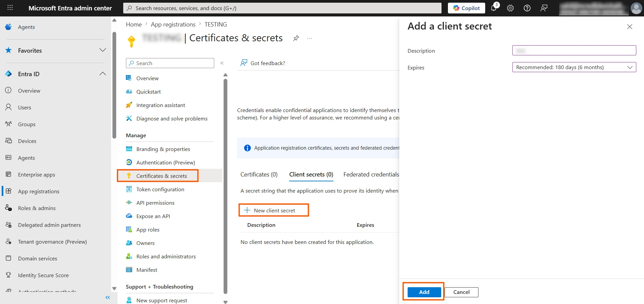The width and height of the screenshot is (644, 304).
Task: Open the more options ellipsis beside pin
Action: 310,38
